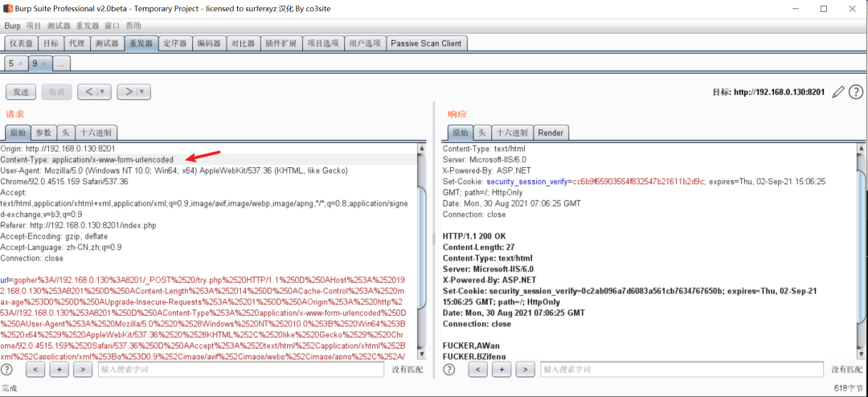Image resolution: width=868 pixels, height=397 pixels.
Task: Click response pane scrollbar up arrow
Action: pyautogui.click(x=863, y=149)
